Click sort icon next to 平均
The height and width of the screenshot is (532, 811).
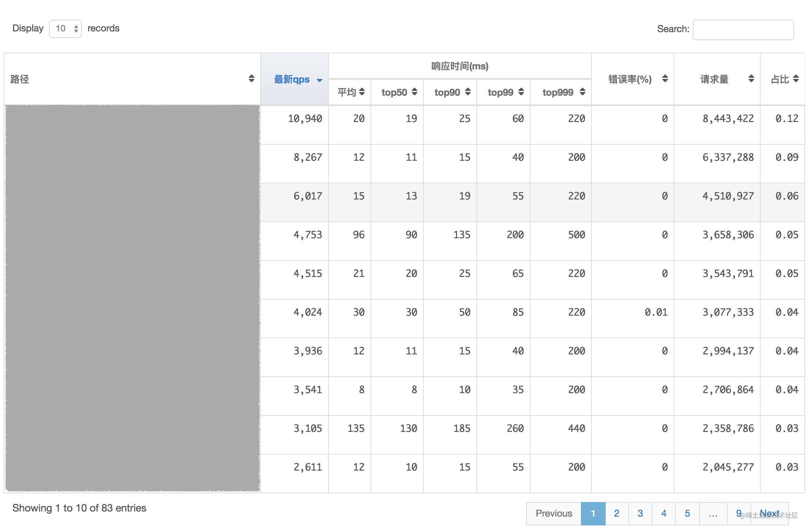point(362,92)
